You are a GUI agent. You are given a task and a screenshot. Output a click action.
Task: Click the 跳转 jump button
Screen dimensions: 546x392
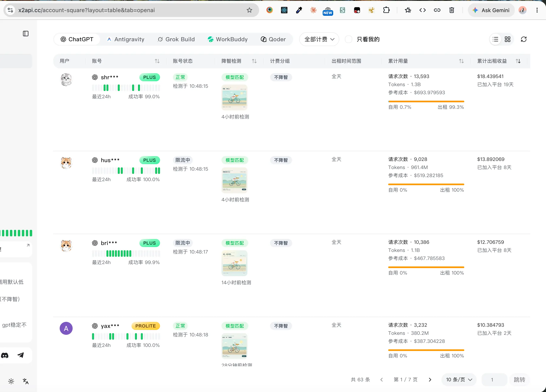coord(519,380)
